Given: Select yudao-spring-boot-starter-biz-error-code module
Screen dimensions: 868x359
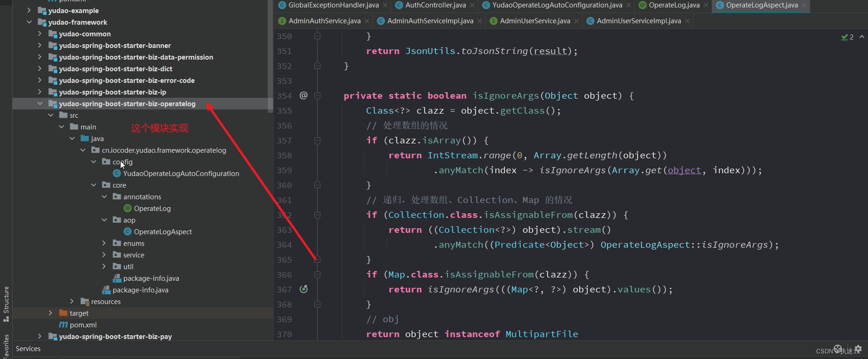Looking at the screenshot, I should 127,81.
